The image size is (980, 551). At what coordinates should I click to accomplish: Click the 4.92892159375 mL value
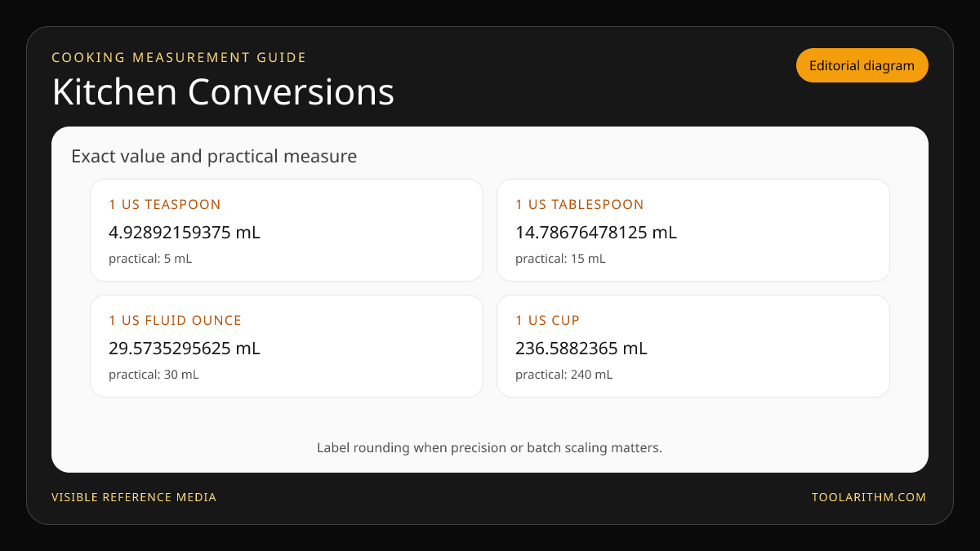click(x=185, y=233)
